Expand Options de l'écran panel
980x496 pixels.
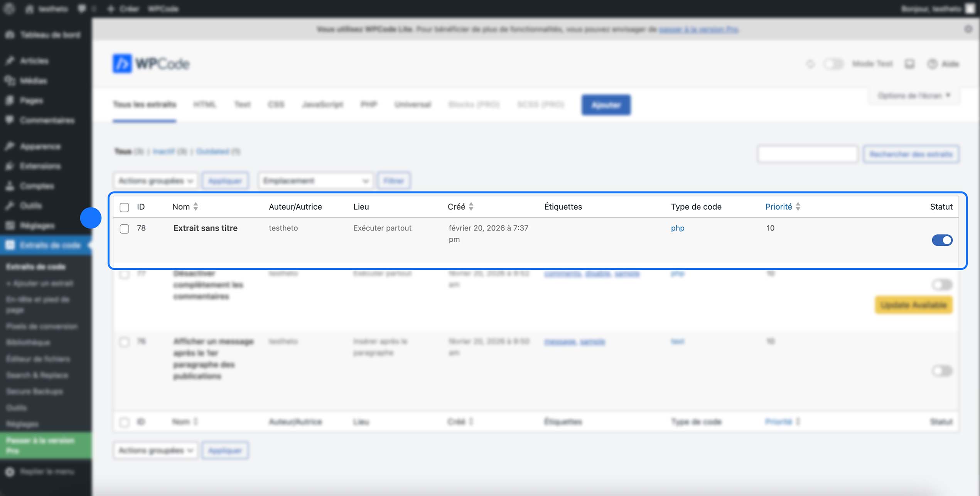[x=914, y=96]
